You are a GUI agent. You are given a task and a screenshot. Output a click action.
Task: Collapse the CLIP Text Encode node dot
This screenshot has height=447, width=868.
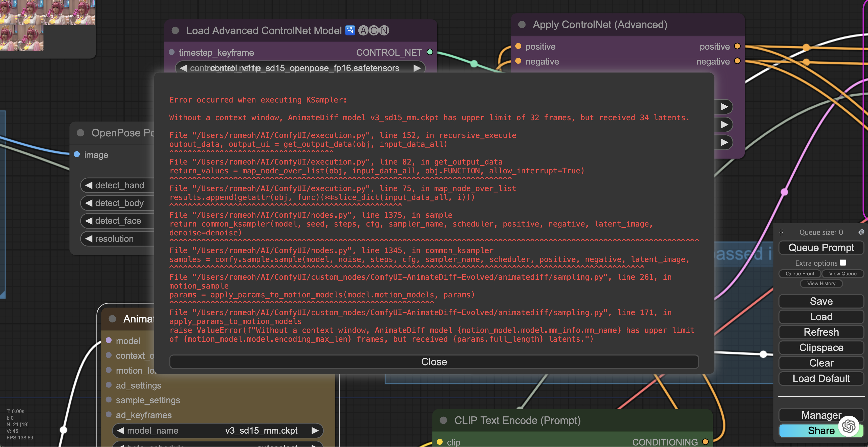click(443, 420)
